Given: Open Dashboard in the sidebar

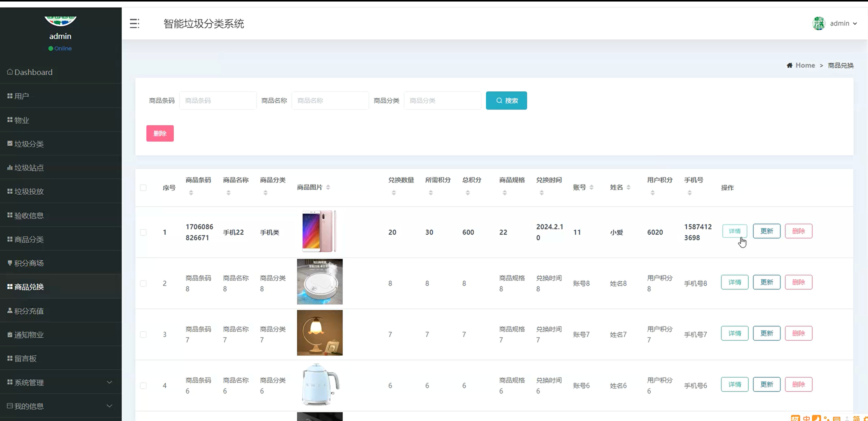Looking at the screenshot, I should click(61, 72).
